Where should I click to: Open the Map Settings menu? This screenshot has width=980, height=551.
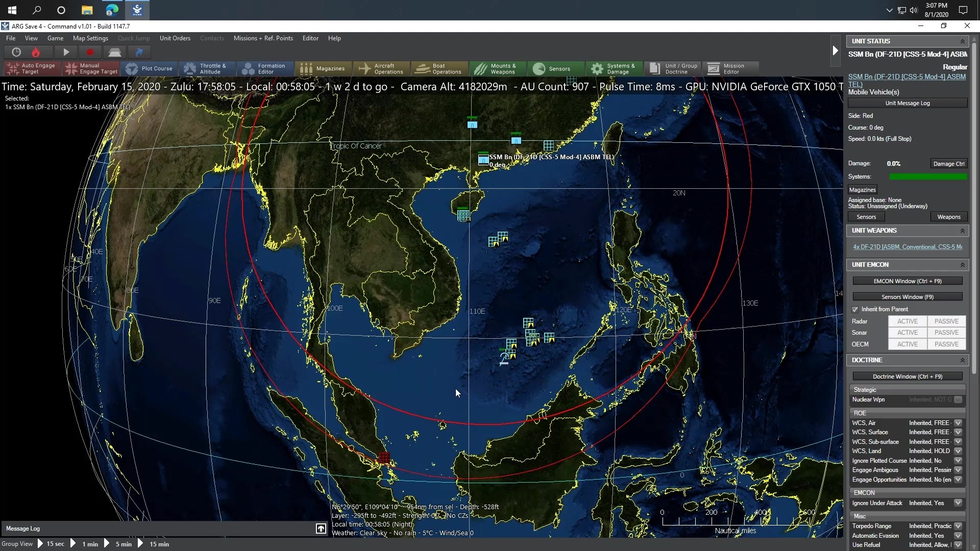click(x=90, y=38)
